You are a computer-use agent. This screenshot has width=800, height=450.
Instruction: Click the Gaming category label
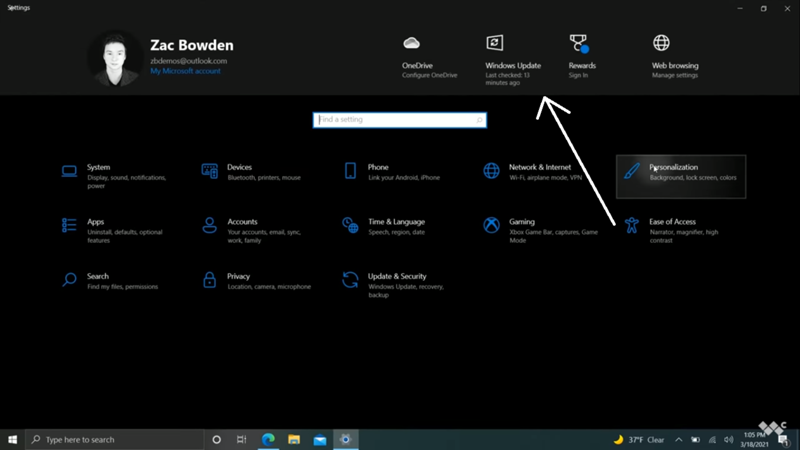pyautogui.click(x=522, y=221)
